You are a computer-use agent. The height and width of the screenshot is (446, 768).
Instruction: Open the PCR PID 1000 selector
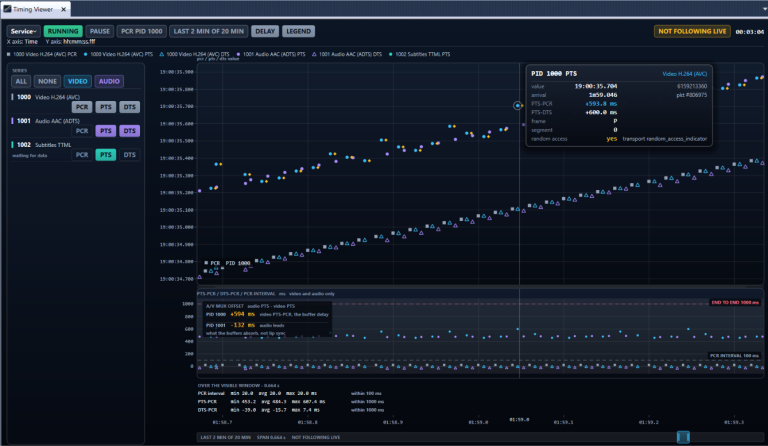point(142,31)
